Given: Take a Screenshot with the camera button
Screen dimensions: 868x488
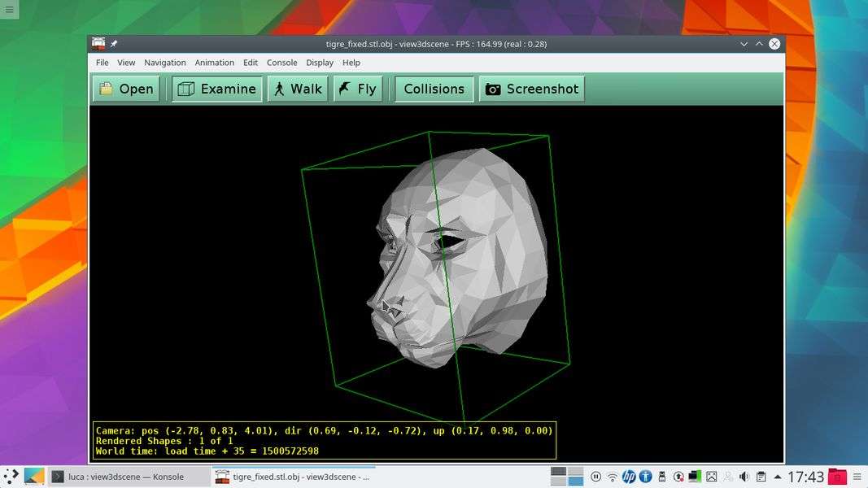Looking at the screenshot, I should [x=531, y=89].
